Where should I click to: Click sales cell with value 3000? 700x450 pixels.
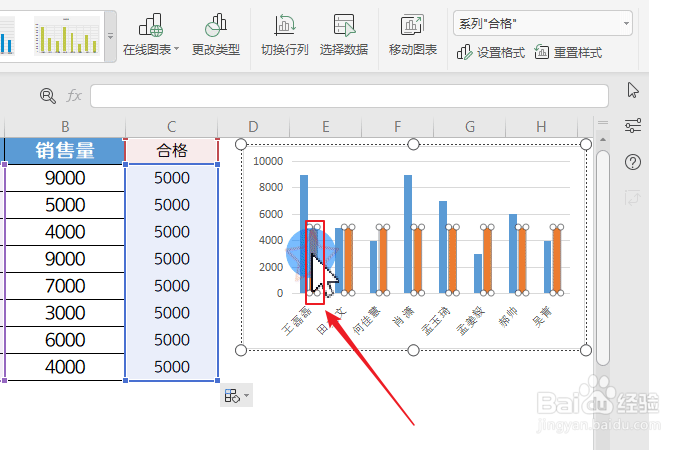[65, 313]
